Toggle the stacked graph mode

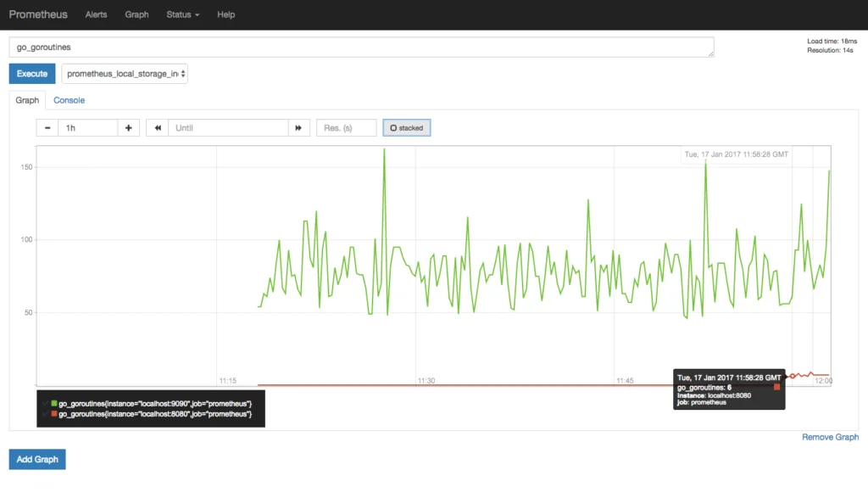[407, 128]
